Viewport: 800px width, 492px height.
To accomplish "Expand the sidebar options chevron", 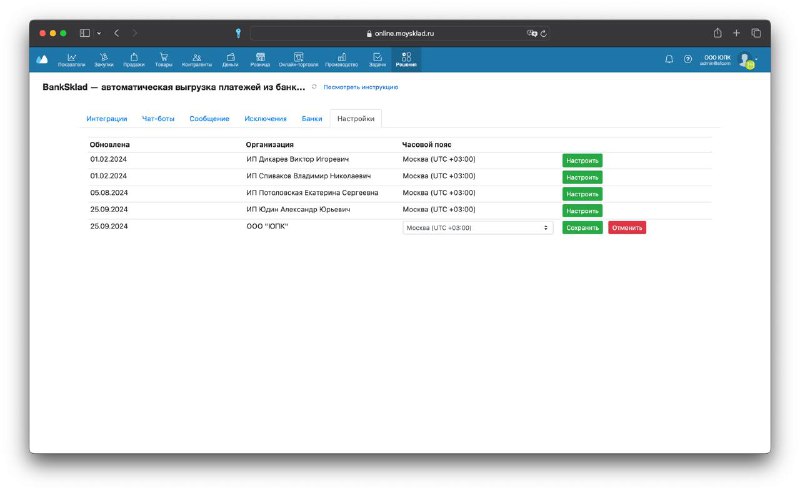I will pyautogui.click(x=99, y=33).
